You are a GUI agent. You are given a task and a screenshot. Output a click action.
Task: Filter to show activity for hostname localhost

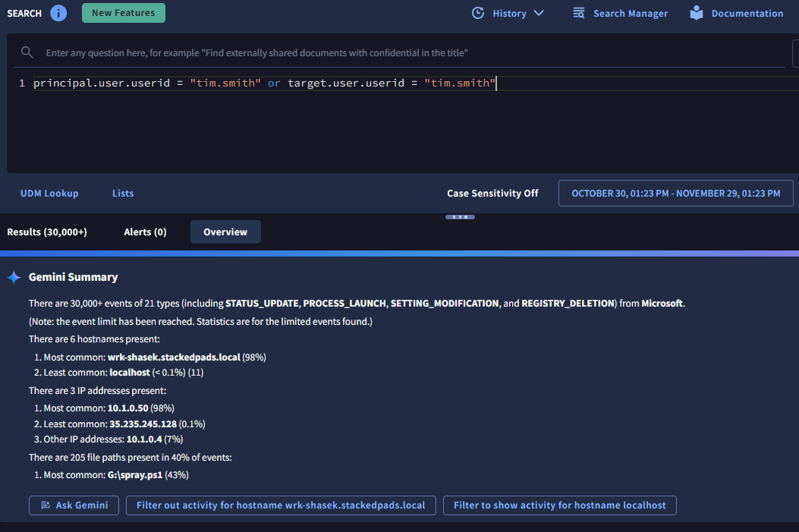click(559, 505)
